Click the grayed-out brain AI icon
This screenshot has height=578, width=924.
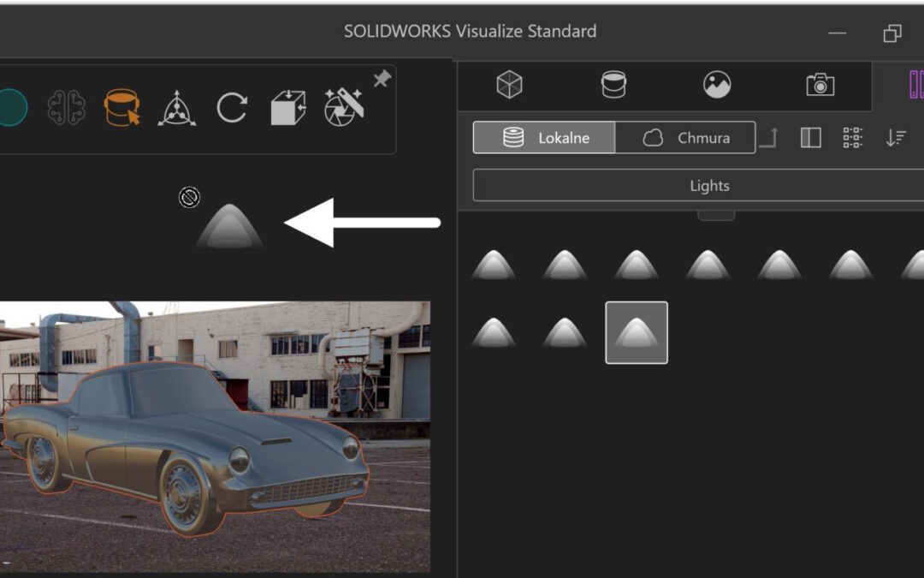click(x=67, y=108)
